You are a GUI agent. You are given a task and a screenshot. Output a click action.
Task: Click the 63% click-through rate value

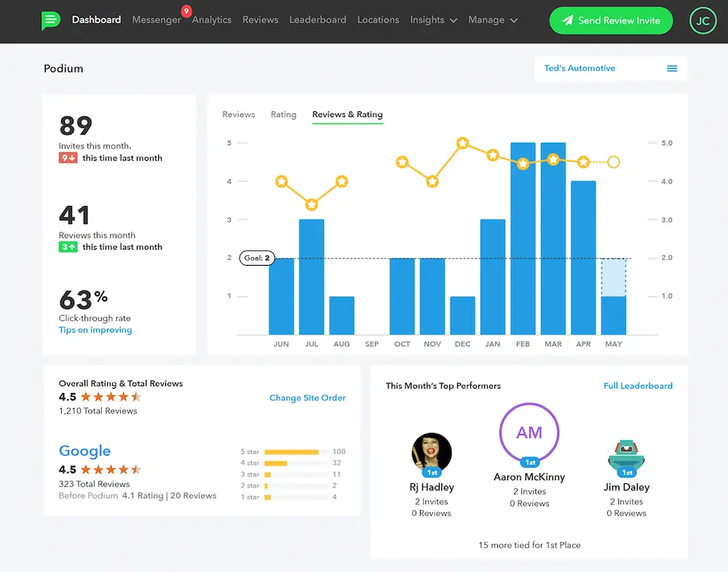pos(83,300)
